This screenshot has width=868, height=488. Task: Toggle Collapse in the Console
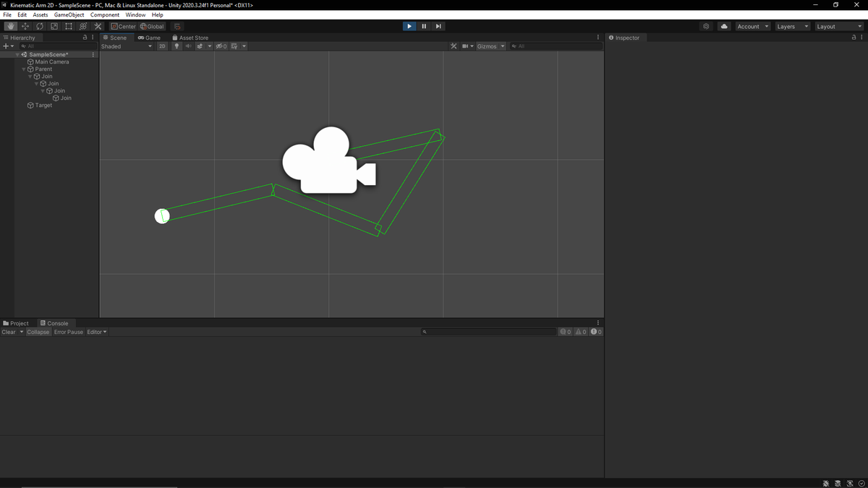click(38, 332)
